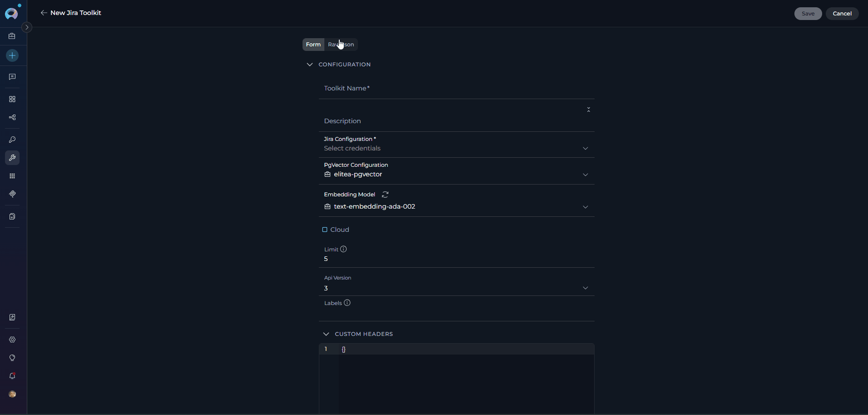Open the chat icon in sidebar
The height and width of the screenshot is (415, 868).
click(x=12, y=77)
